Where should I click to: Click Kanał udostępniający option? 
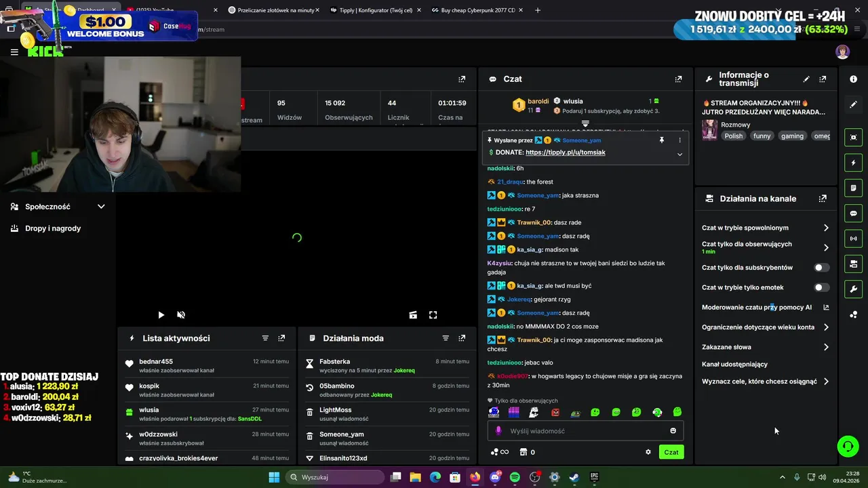[x=734, y=365]
